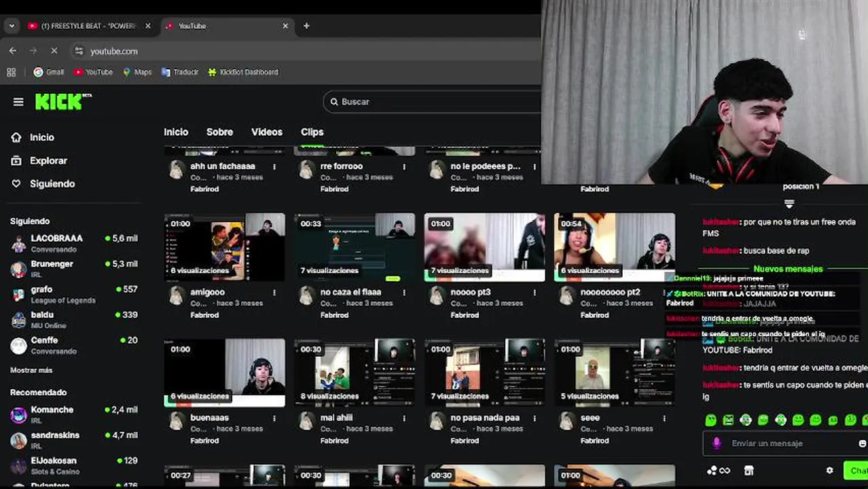Stop page loading with X button
868x489 pixels.
(54, 51)
